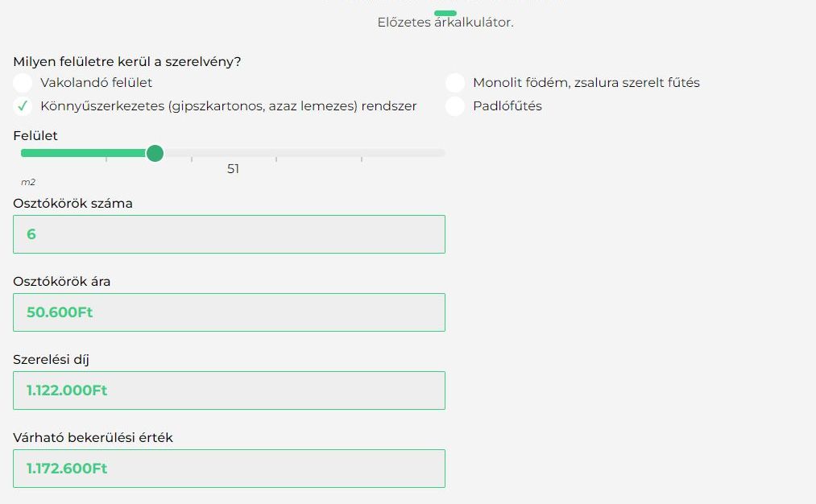Focus the field showing 50.600Ft

[x=229, y=312]
